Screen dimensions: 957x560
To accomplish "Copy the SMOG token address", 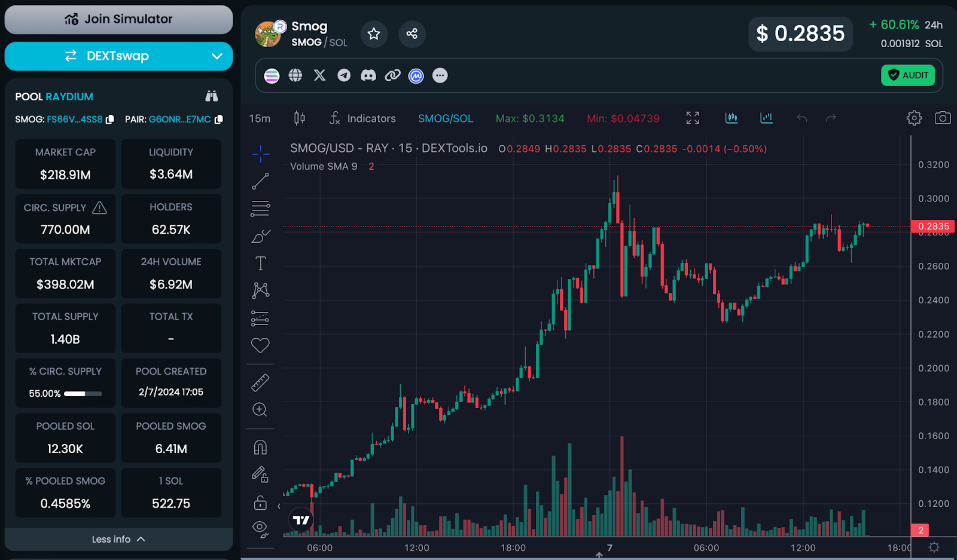I will 110,120.
